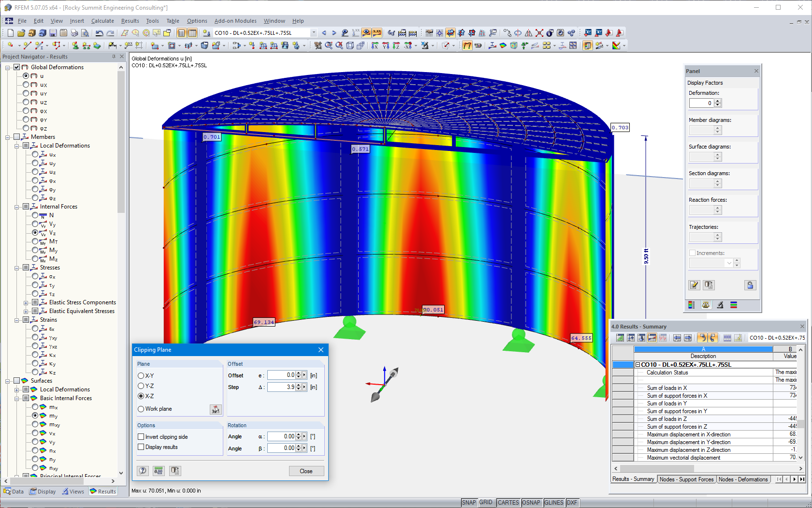Click the view in X direction icon
The width and height of the screenshot is (812, 508).
[x=375, y=45]
